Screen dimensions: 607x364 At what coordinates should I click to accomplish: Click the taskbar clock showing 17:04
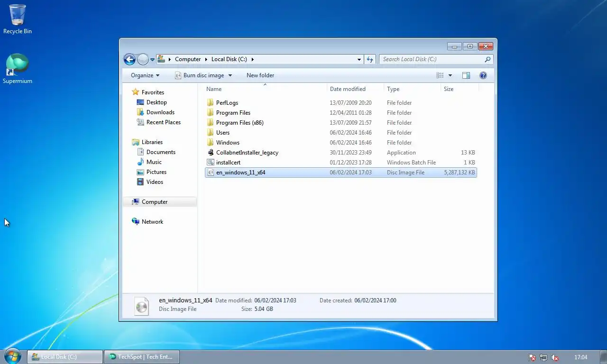click(x=580, y=357)
